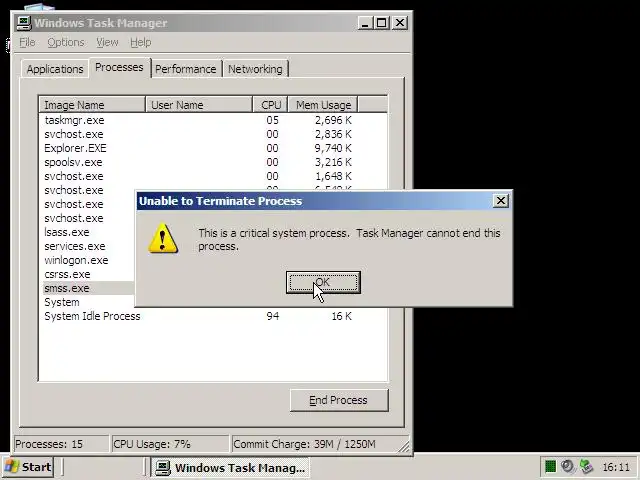Open the Performance tab

[186, 69]
